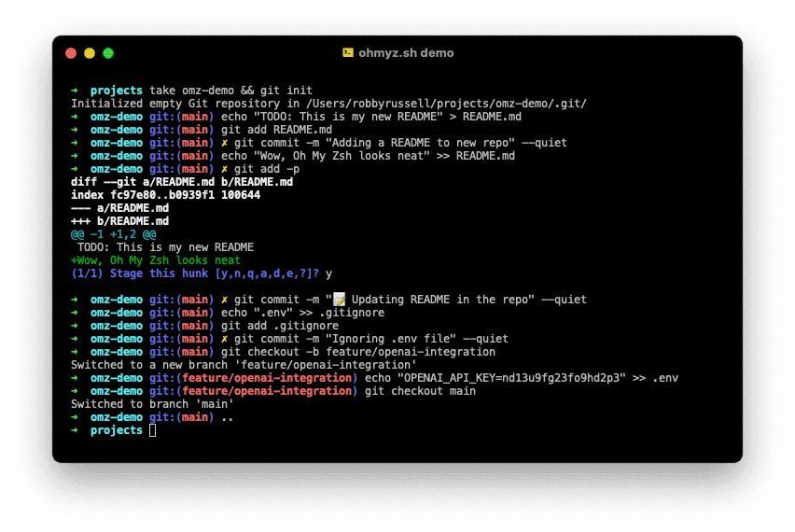This screenshot has width=795, height=532.
Task: Click the ' TODO: This is my new README' diff line
Action: (165, 247)
